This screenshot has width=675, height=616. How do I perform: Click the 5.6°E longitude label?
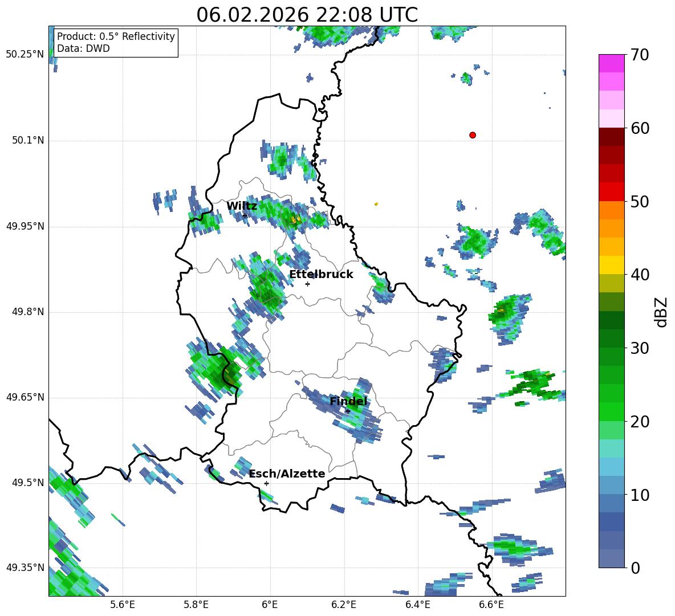123,605
